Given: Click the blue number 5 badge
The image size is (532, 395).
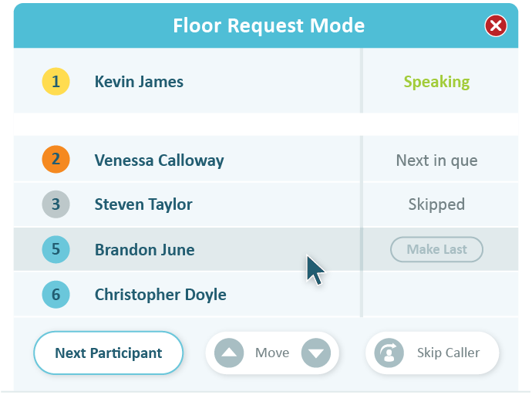Looking at the screenshot, I should click(56, 249).
